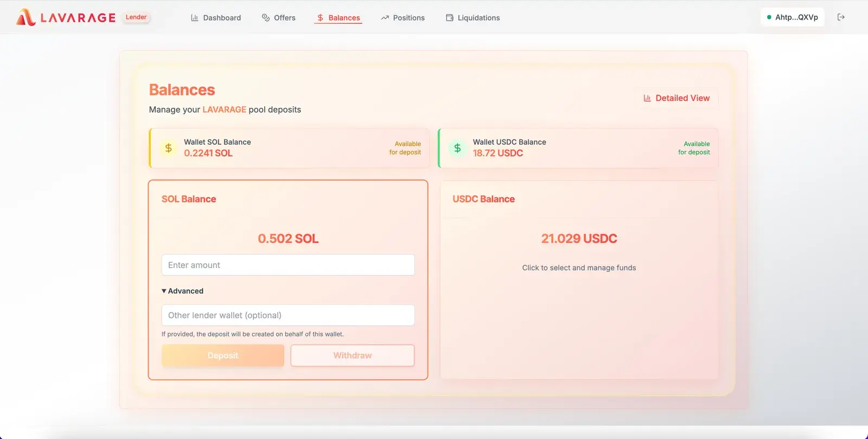Select the Balances tab
This screenshot has width=868, height=439.
coord(339,18)
